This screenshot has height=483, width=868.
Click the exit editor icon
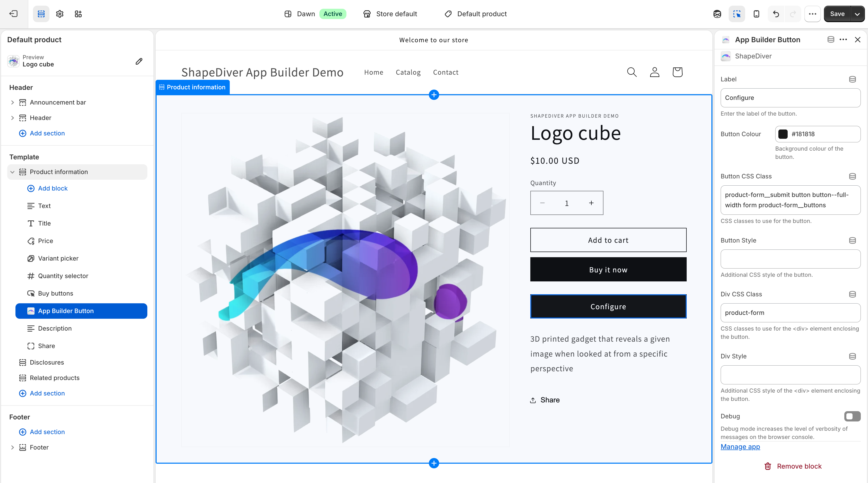(x=13, y=14)
